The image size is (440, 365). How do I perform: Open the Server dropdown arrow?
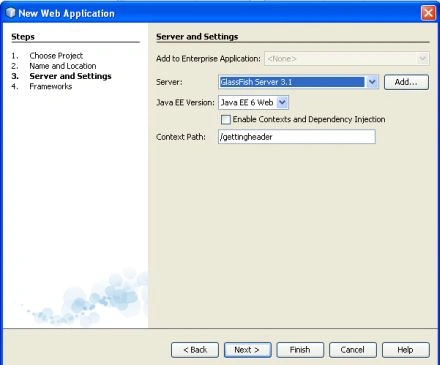click(x=372, y=82)
